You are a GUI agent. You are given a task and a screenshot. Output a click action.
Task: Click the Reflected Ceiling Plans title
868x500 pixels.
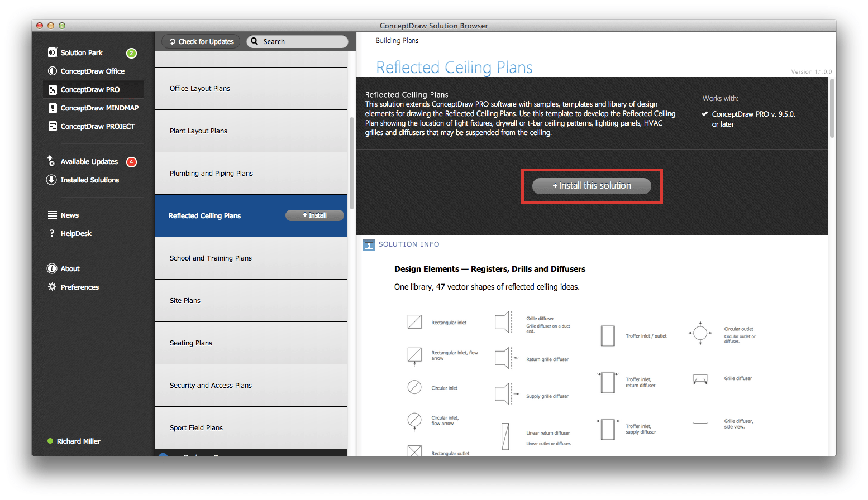point(454,68)
